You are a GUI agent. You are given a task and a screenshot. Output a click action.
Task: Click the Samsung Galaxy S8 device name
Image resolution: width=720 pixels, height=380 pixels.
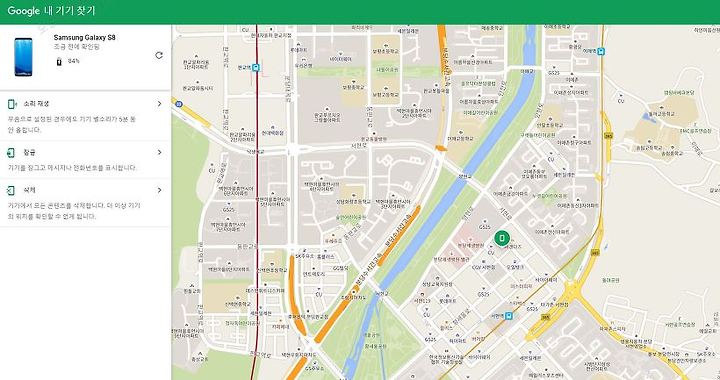pyautogui.click(x=84, y=38)
